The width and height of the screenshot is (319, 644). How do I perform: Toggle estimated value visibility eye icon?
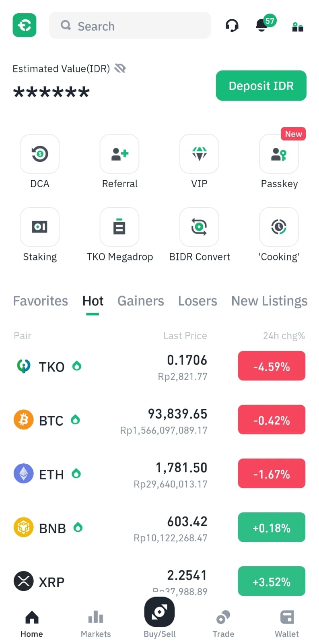120,68
